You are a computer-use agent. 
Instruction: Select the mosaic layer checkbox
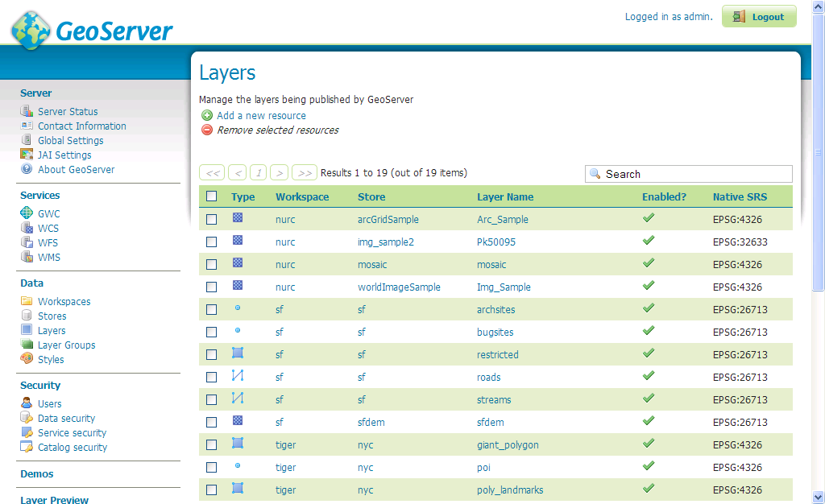pos(212,264)
